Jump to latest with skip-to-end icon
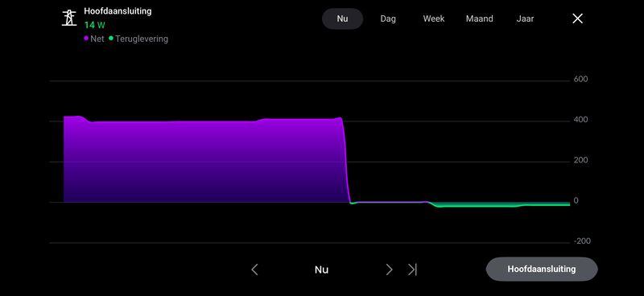 coord(412,269)
